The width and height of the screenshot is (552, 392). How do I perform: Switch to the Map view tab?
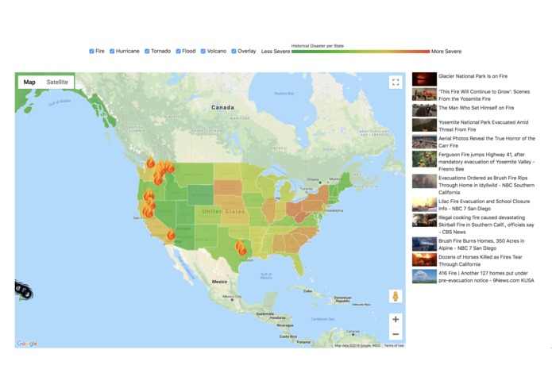pos(29,82)
